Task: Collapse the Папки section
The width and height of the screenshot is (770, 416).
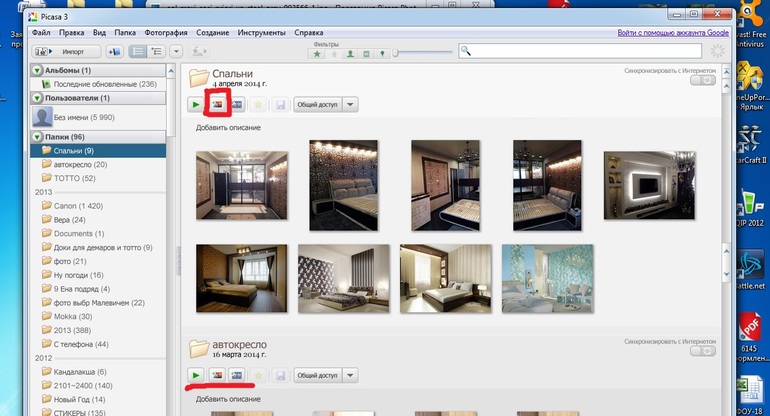Action: point(37,136)
